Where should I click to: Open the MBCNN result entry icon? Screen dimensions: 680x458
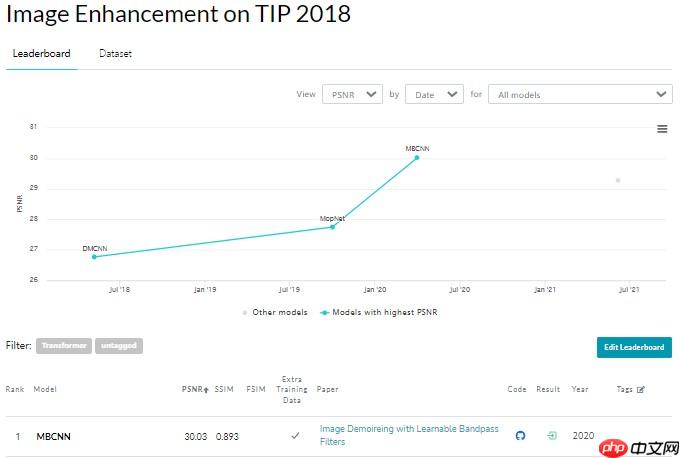(x=551, y=436)
